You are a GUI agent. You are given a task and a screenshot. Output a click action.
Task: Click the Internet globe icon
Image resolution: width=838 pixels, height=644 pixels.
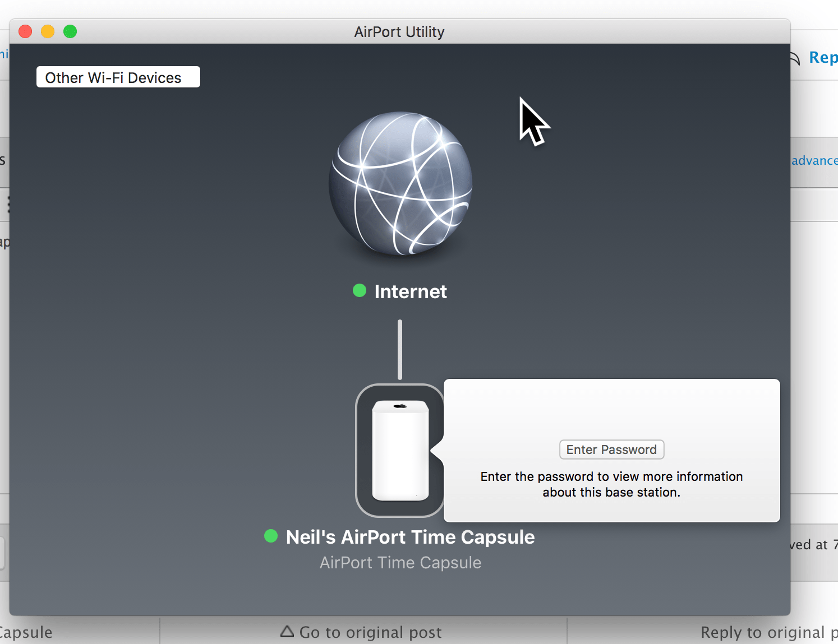(x=399, y=184)
